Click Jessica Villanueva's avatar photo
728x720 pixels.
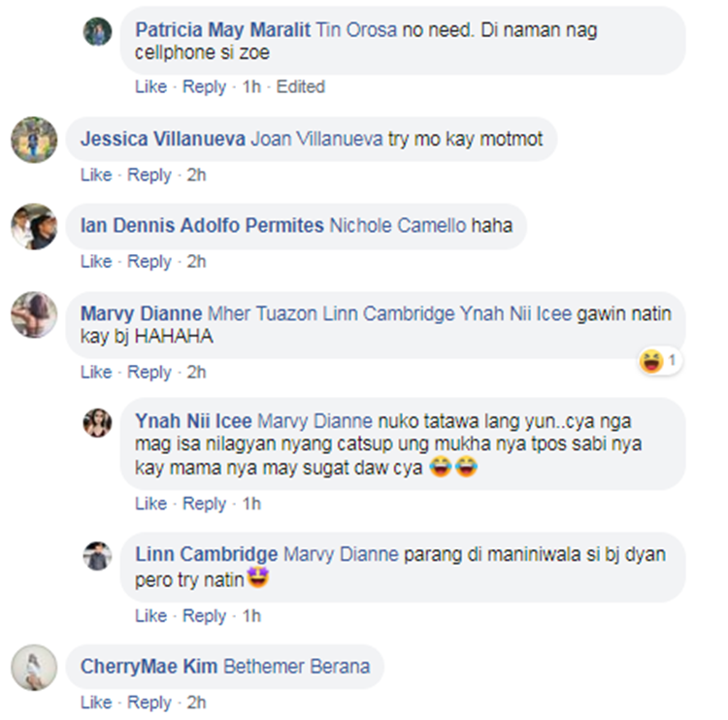click(34, 140)
